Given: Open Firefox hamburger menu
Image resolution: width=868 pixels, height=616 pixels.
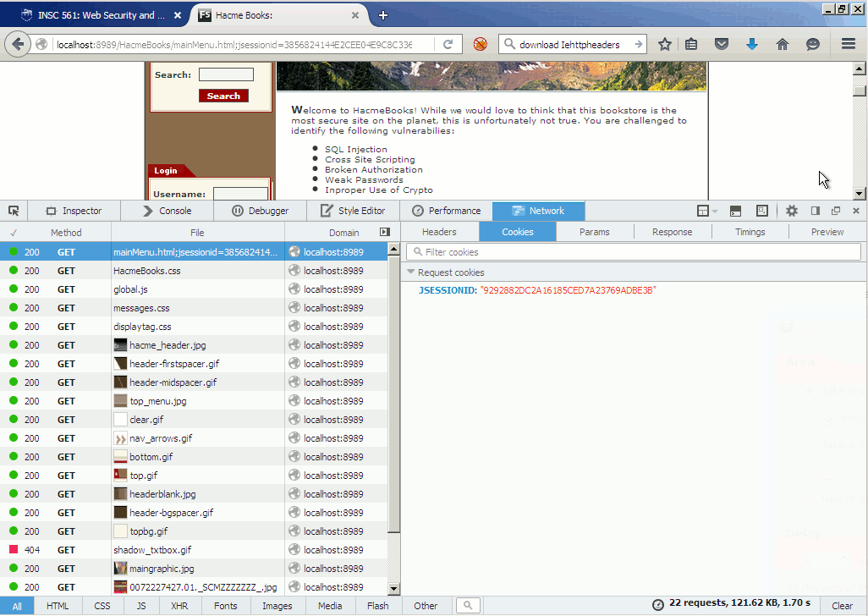Looking at the screenshot, I should [x=848, y=44].
